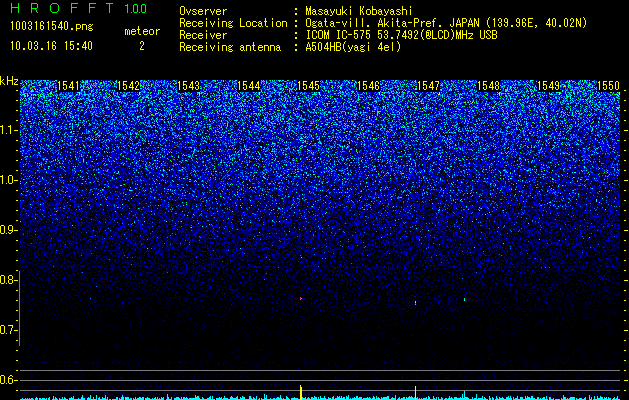Click the 0.6 kHz axis label

[8, 380]
